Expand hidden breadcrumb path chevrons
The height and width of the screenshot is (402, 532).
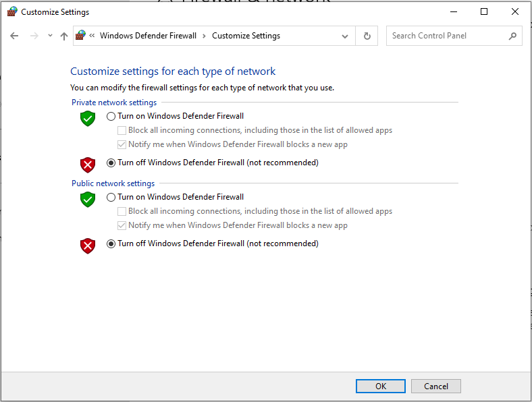tap(92, 35)
